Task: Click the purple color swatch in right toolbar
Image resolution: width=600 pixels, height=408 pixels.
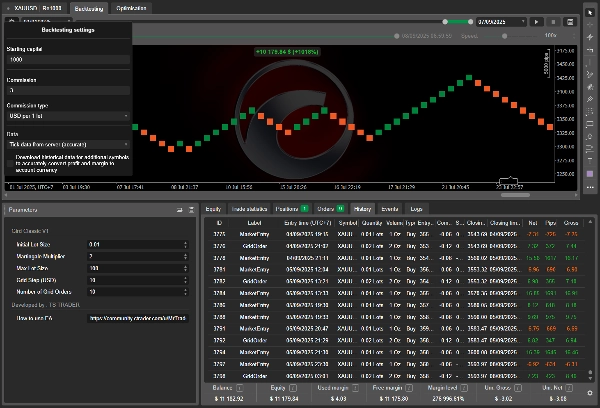Action: point(590,175)
